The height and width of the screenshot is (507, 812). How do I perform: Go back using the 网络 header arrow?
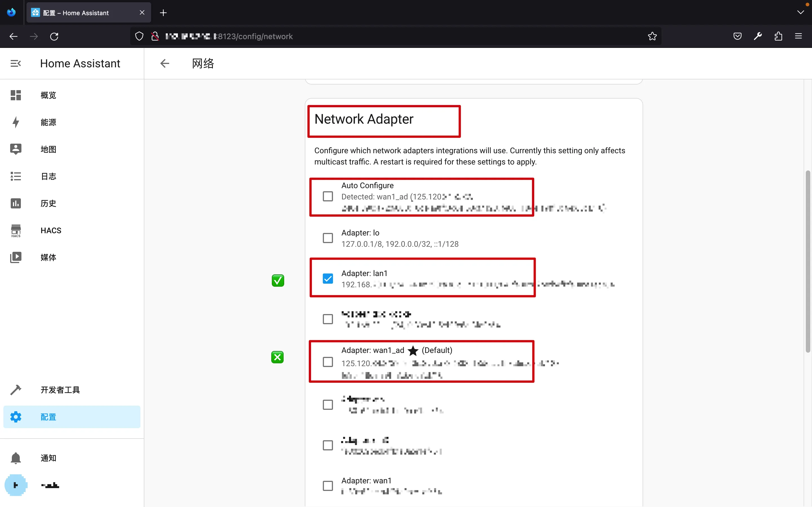tap(164, 63)
